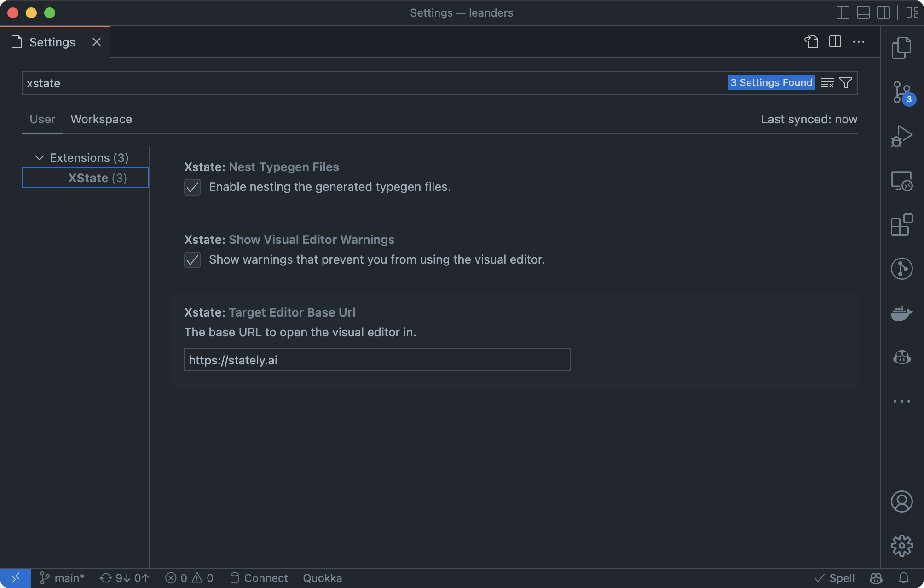Switch to the Workspace settings tab
Image resolution: width=924 pixels, height=588 pixels.
tap(101, 119)
